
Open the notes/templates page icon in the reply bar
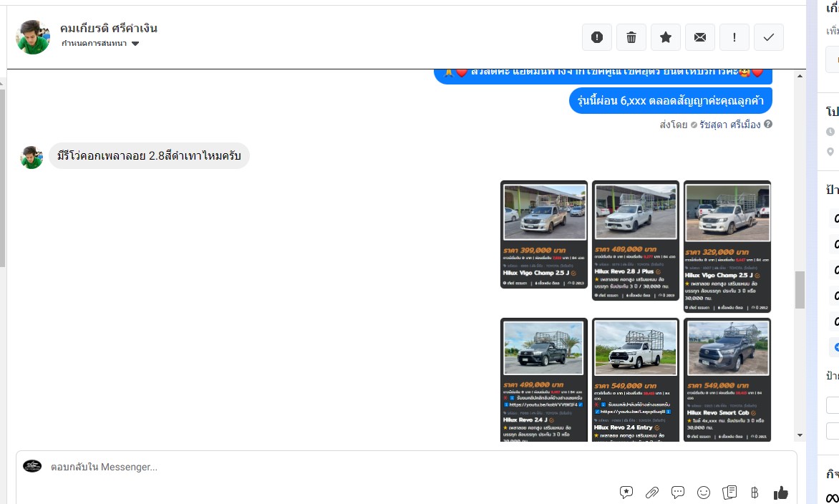[729, 493]
